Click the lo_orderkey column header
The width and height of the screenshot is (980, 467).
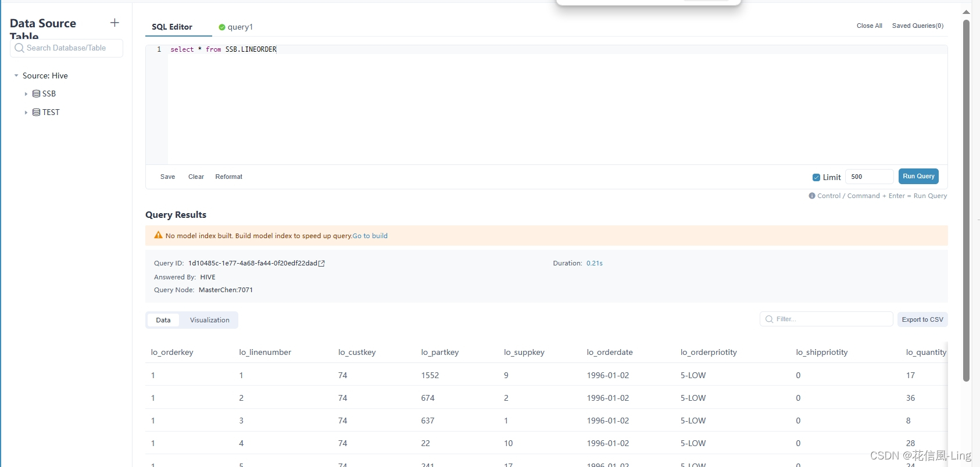(172, 352)
